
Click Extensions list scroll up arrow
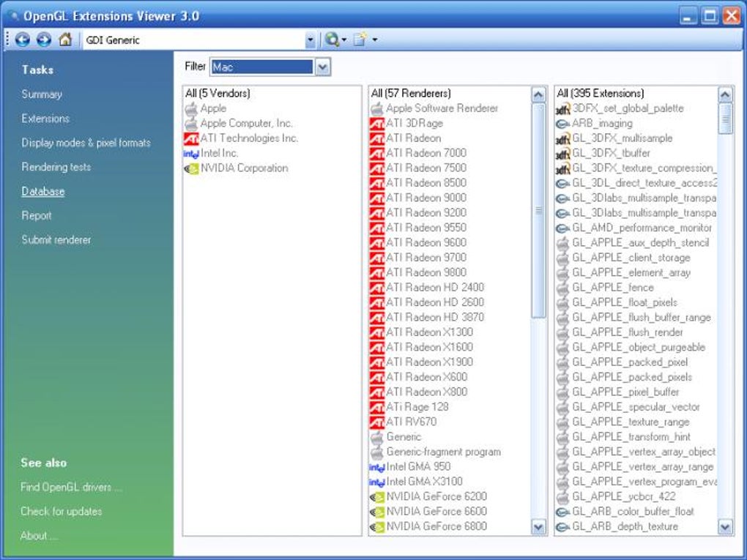(724, 94)
